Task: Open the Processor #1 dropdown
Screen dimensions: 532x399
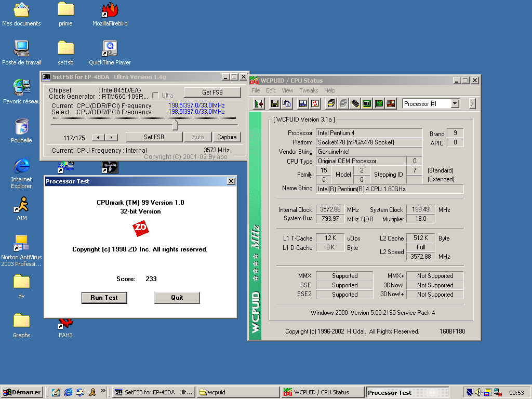Action: click(455, 103)
